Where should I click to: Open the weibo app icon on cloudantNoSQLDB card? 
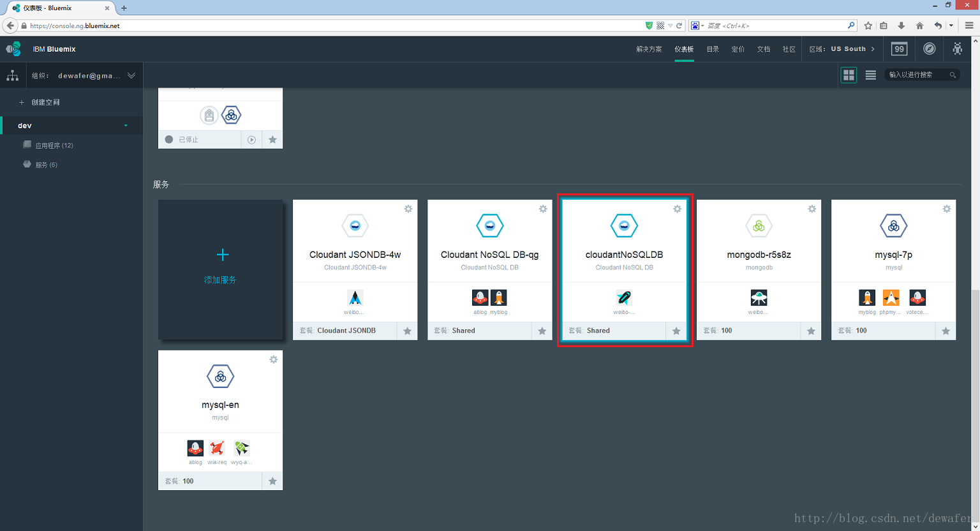coord(624,297)
